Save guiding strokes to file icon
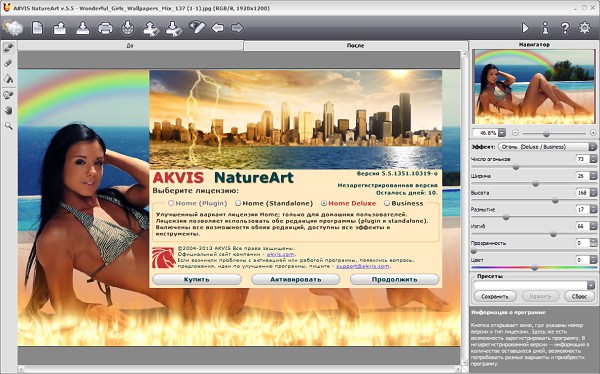The width and height of the screenshot is (600, 374). pos(173,28)
